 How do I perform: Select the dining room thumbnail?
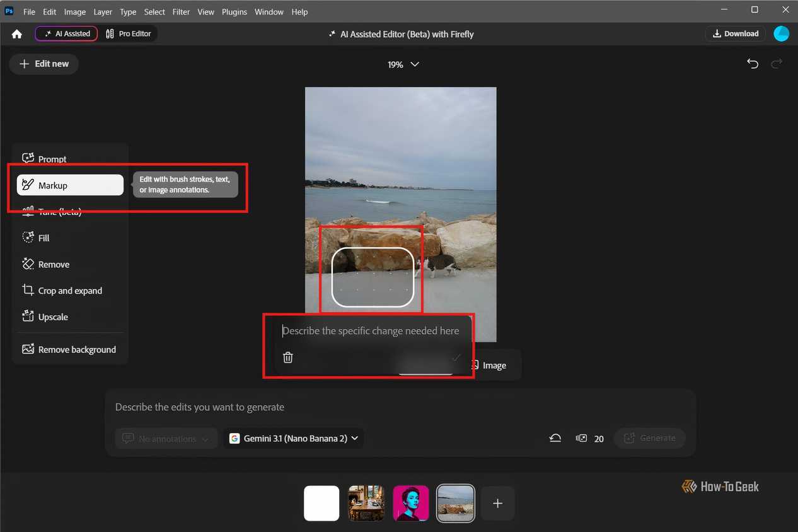pos(366,503)
